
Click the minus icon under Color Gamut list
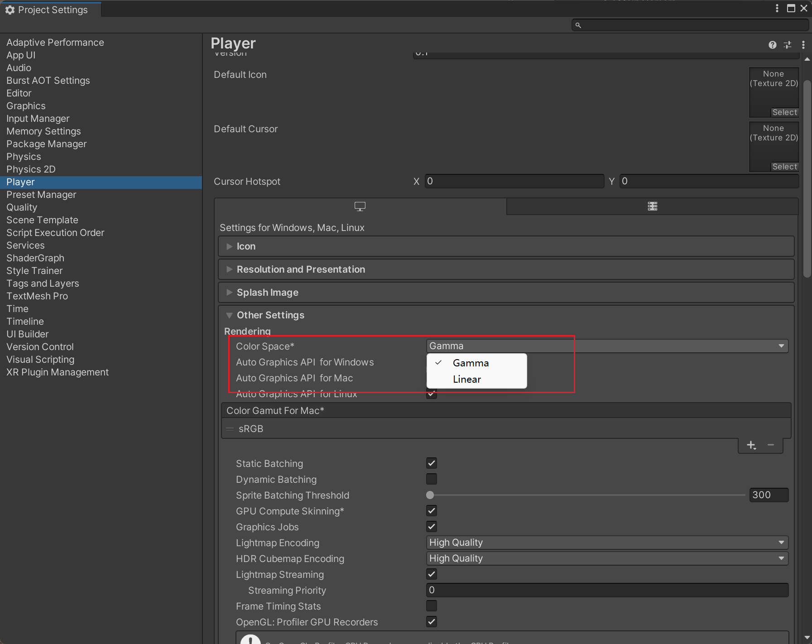(x=771, y=445)
